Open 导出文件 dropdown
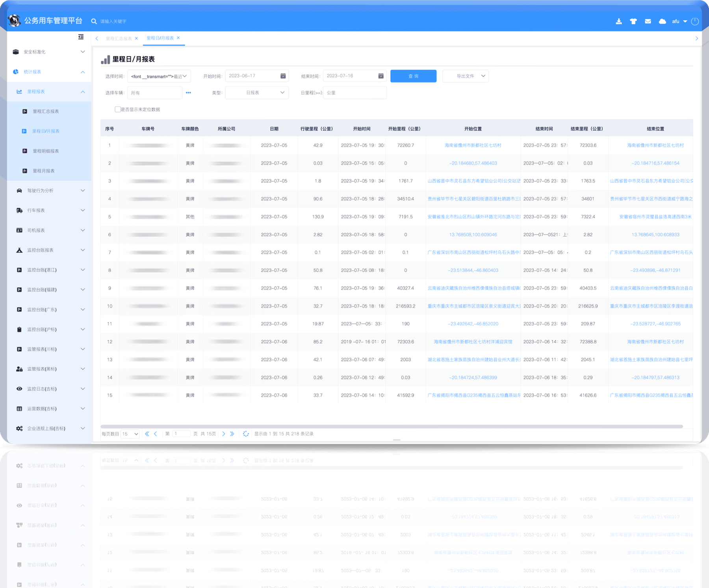 (x=466, y=76)
